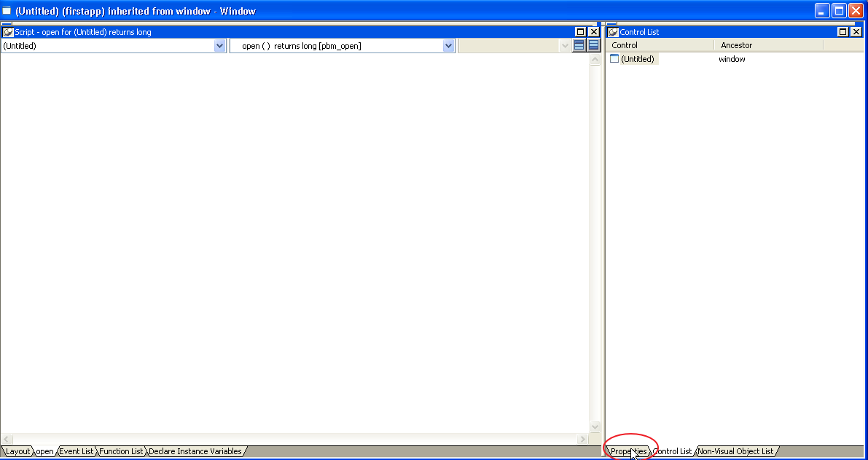Open the circled Properties tab
868x460 pixels.
630,451
